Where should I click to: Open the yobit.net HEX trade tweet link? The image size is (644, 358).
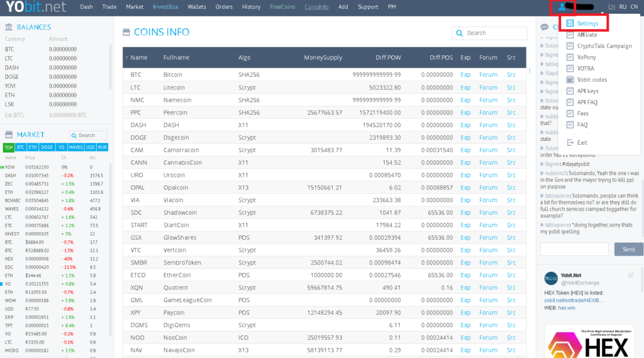point(574,301)
